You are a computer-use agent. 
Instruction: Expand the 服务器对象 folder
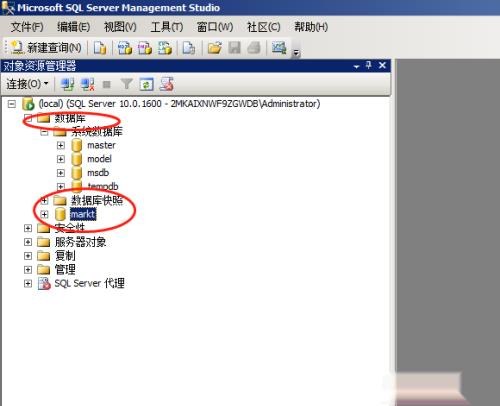point(28,242)
